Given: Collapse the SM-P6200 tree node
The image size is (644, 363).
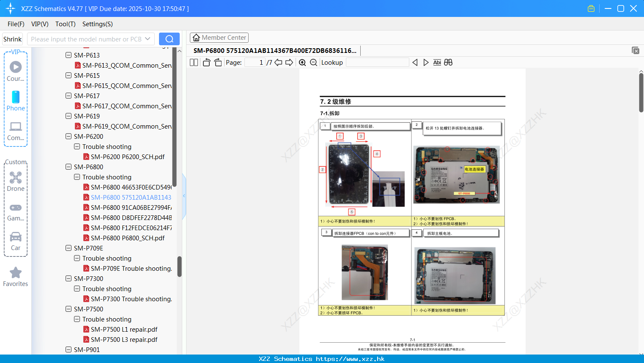Looking at the screenshot, I should [69, 136].
